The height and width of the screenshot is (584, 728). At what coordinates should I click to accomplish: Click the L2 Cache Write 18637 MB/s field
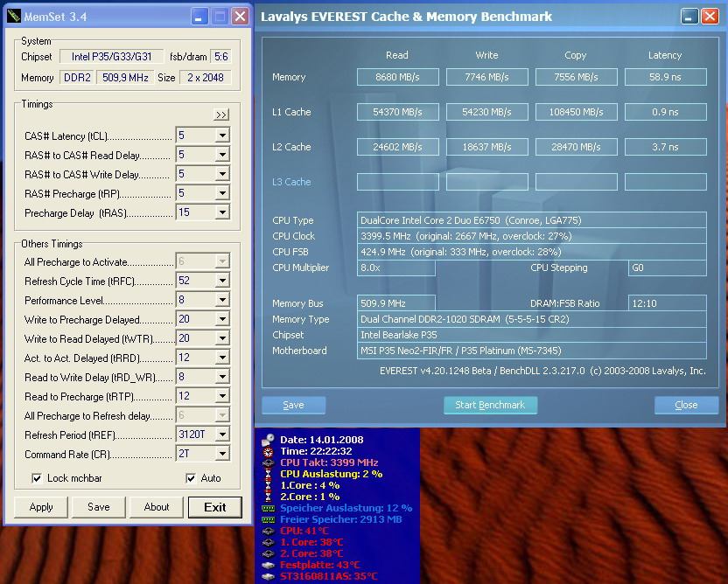(487, 147)
